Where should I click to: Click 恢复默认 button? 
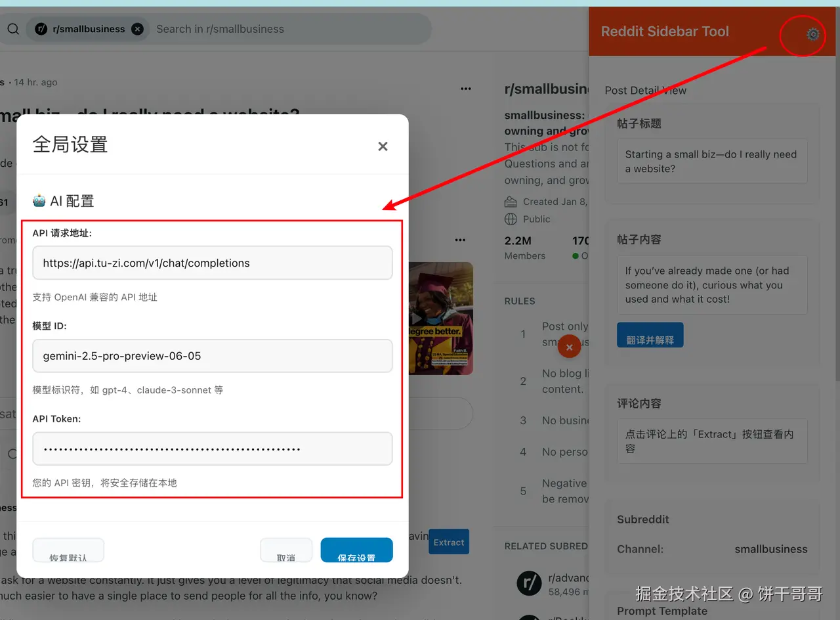[68, 550]
